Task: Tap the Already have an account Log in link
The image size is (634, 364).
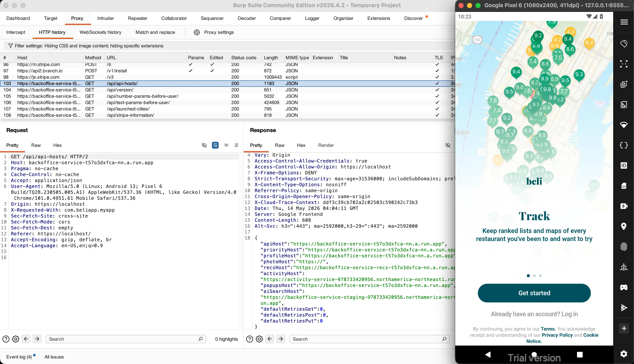Action: pos(534,314)
